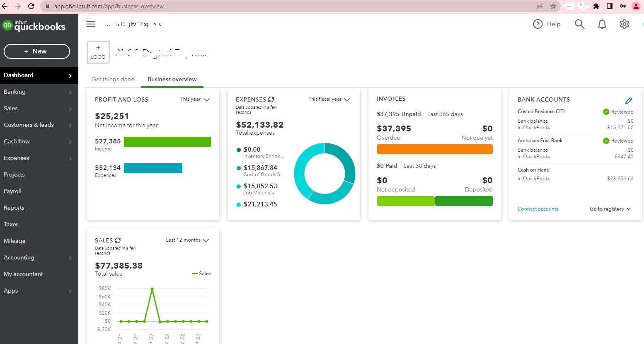Open Taxes in sidebar
This screenshot has height=344, width=644.
pos(39,224)
